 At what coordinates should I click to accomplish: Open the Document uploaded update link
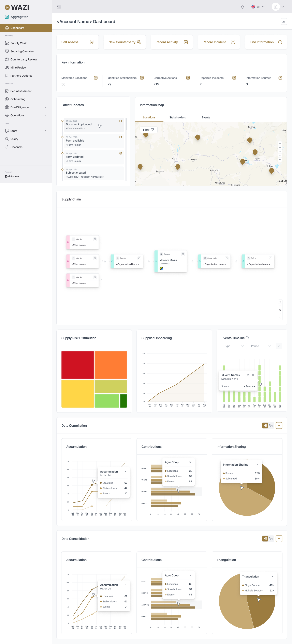pyautogui.click(x=120, y=121)
